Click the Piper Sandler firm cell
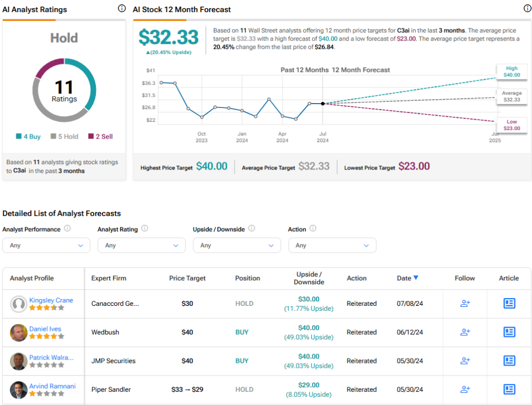The image size is (532, 405). (111, 389)
